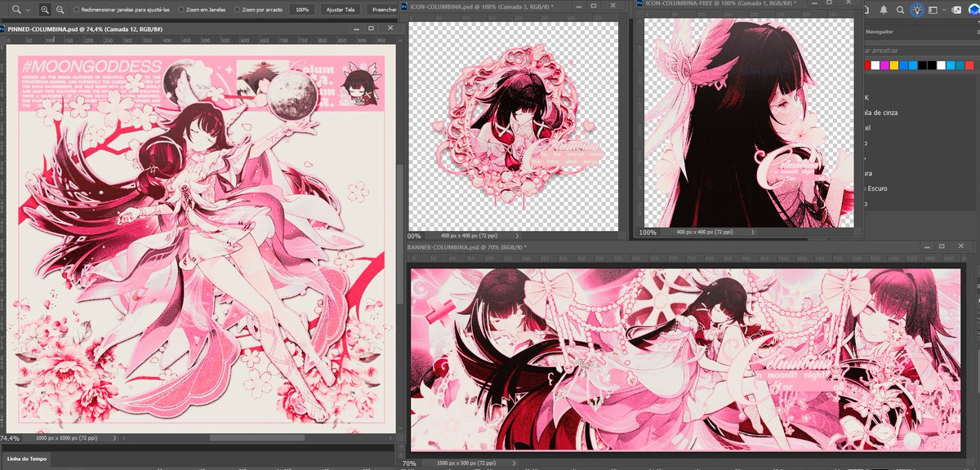This screenshot has width=980, height=470.
Task: Click the Ajustar Tela button
Action: [x=341, y=10]
